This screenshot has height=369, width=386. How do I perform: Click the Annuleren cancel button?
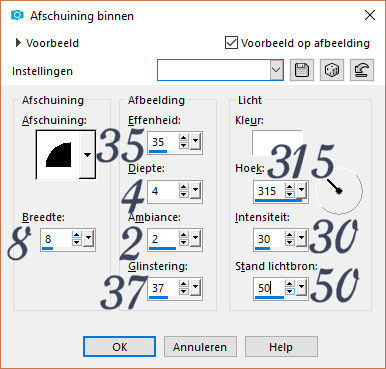point(200,347)
